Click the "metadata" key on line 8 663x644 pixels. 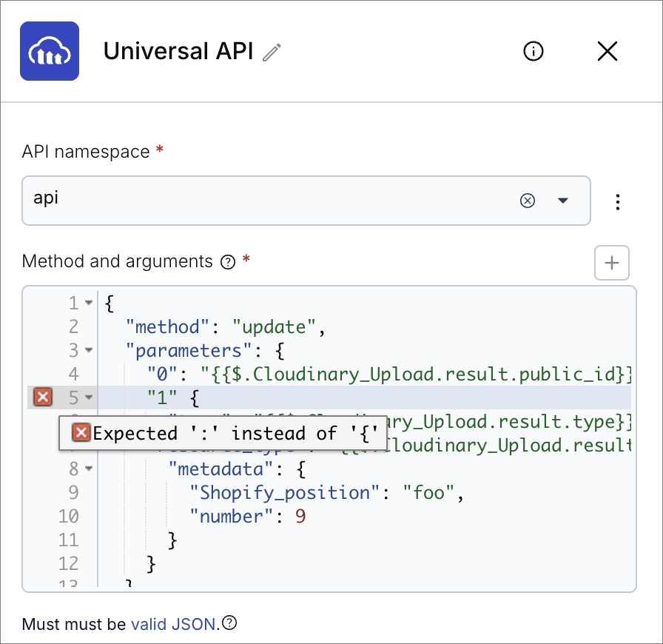tap(221, 469)
